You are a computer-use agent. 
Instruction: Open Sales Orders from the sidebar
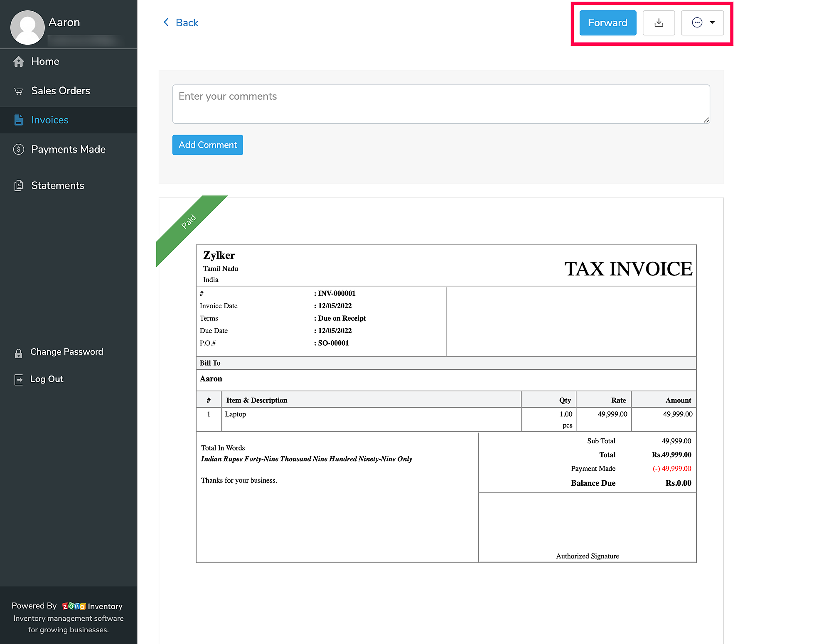coord(61,91)
